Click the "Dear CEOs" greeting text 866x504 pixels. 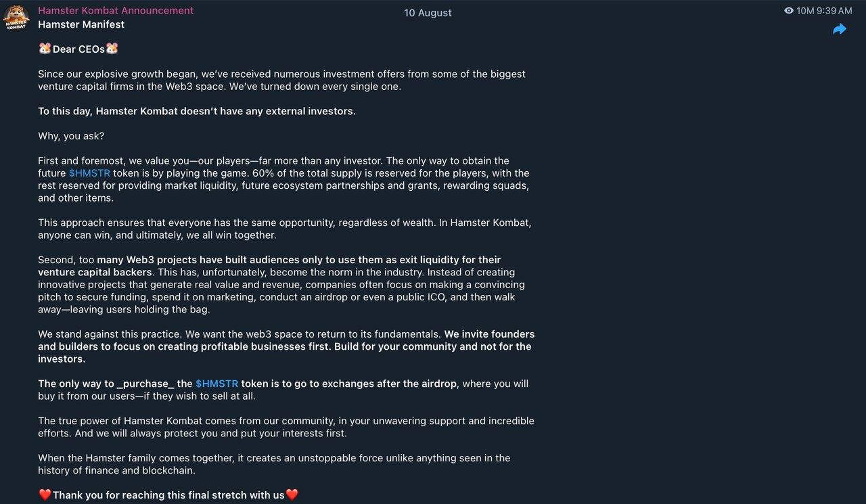78,49
